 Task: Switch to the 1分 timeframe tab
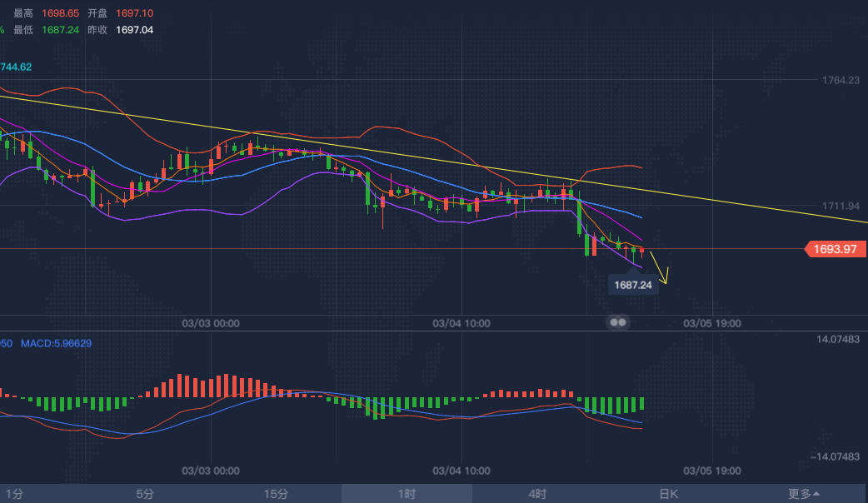point(15,494)
